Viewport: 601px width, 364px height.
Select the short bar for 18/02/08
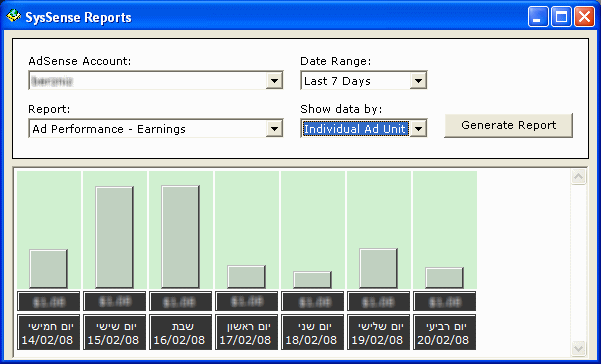click(312, 280)
